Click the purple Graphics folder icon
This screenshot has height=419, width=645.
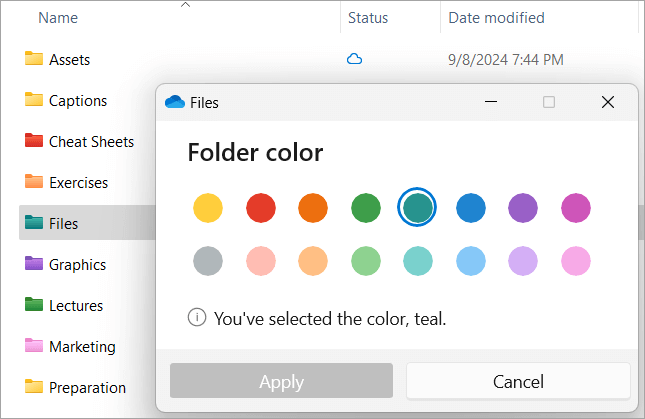pyautogui.click(x=34, y=264)
